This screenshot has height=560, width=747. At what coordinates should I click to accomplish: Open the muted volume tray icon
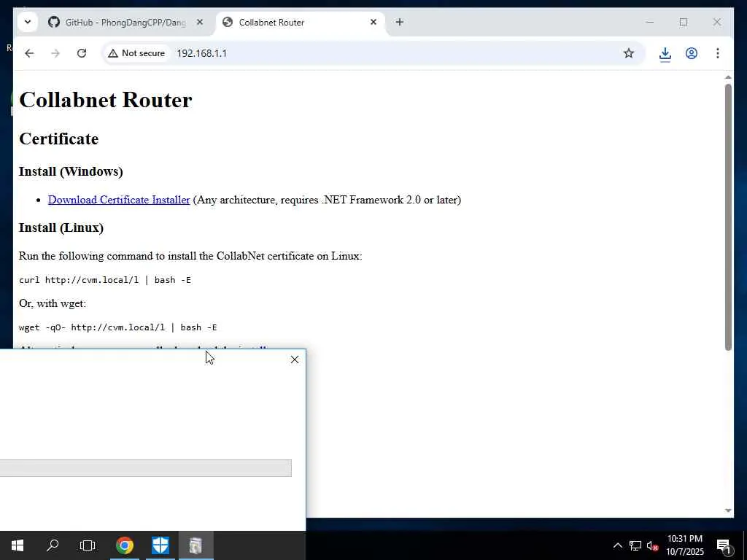tap(652, 545)
